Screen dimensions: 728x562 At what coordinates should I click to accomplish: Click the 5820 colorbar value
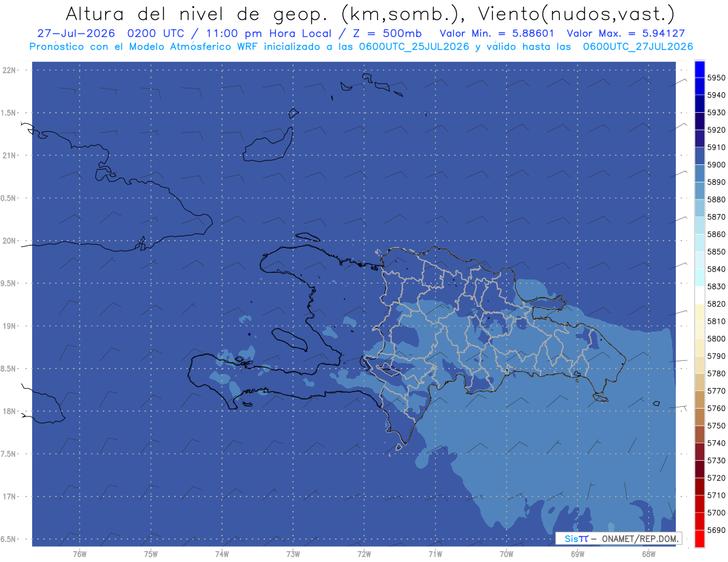point(716,304)
